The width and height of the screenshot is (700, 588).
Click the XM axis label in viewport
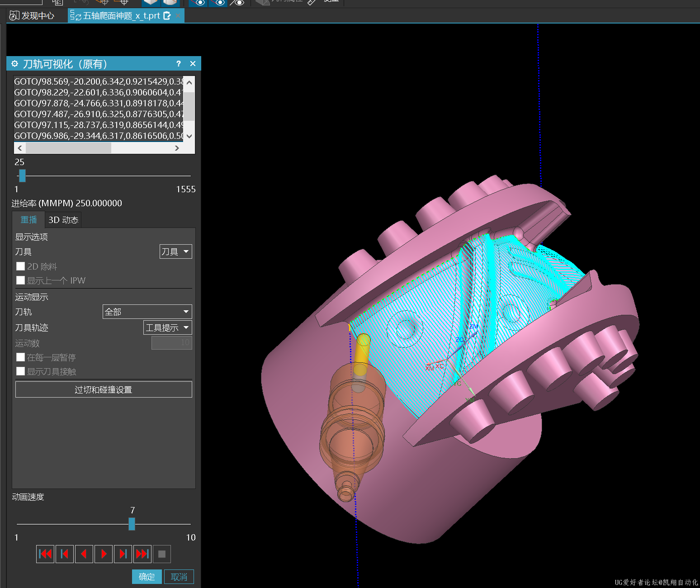pos(430,369)
